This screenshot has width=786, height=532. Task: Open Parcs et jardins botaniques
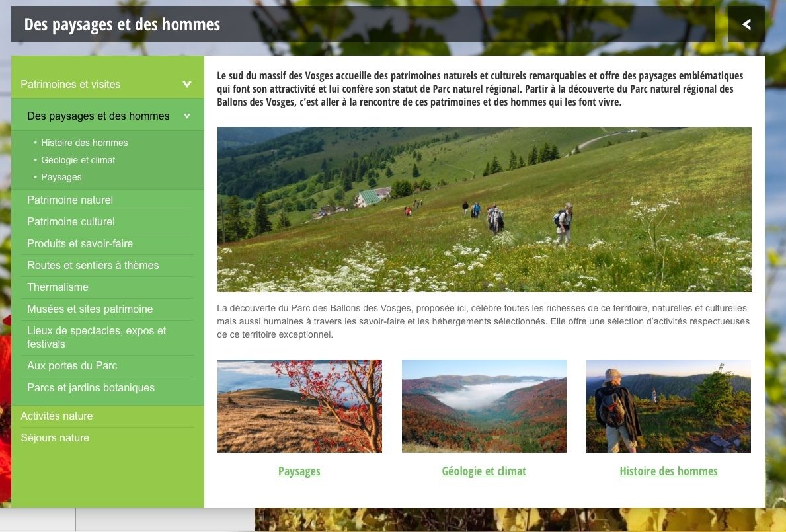pyautogui.click(x=91, y=388)
